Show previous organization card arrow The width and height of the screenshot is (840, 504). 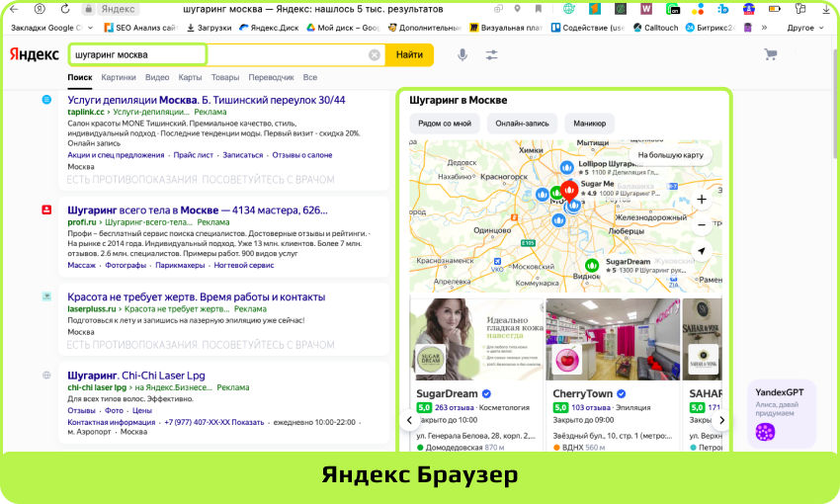click(x=409, y=420)
